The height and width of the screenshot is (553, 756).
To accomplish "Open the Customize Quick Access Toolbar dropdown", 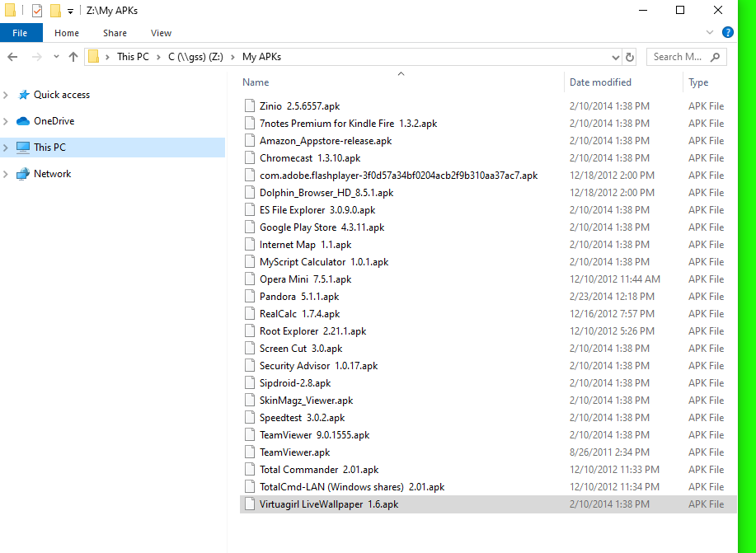I will (x=70, y=12).
